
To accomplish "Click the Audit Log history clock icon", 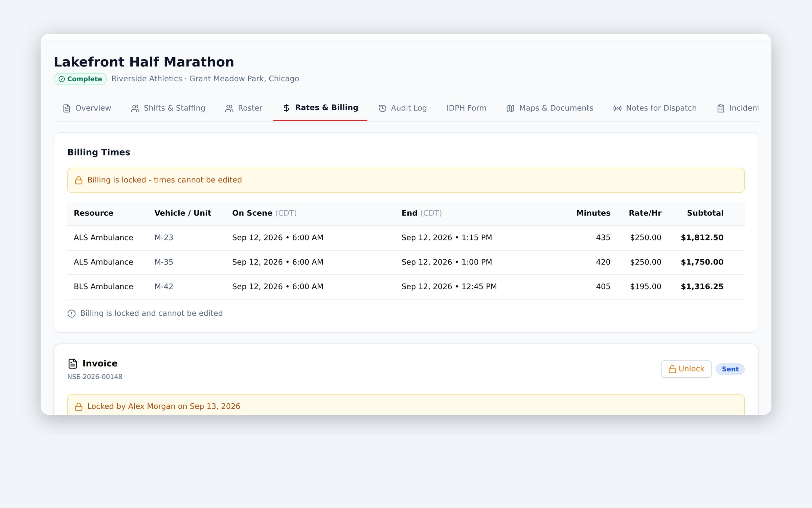I will click(382, 108).
